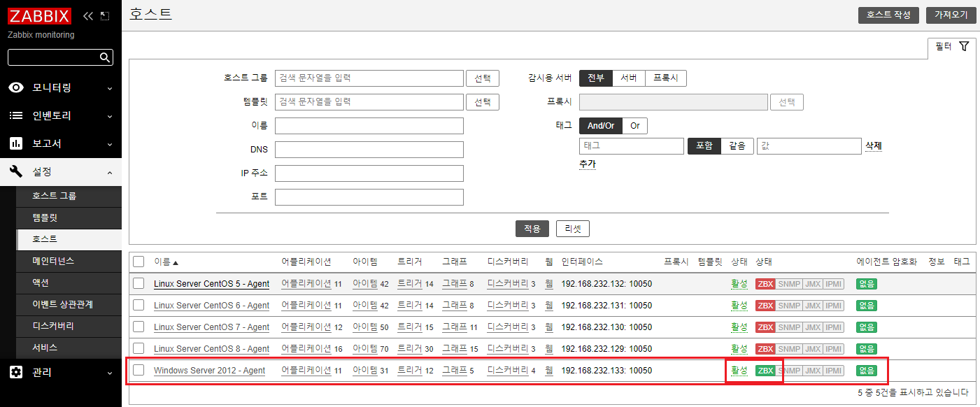Viewport: 980px width, 407px height.
Task: Click green ZBX badge of Windows Server 2012
Action: pyautogui.click(x=765, y=371)
